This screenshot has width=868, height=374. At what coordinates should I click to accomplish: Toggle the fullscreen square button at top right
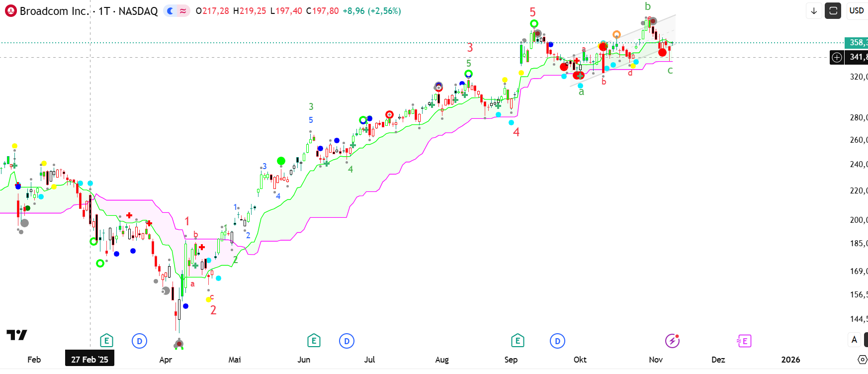[833, 10]
